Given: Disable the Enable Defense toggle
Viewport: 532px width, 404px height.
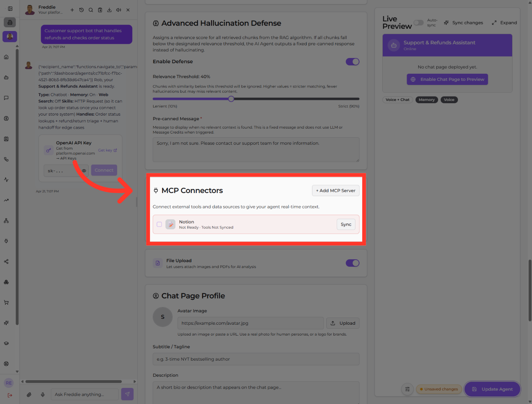Looking at the screenshot, I should coord(352,62).
